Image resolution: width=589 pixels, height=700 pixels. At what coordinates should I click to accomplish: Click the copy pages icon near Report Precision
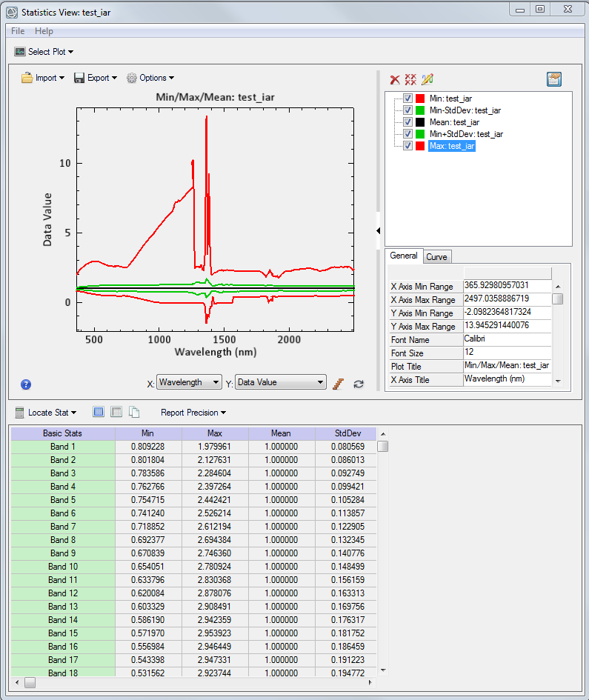pos(134,412)
